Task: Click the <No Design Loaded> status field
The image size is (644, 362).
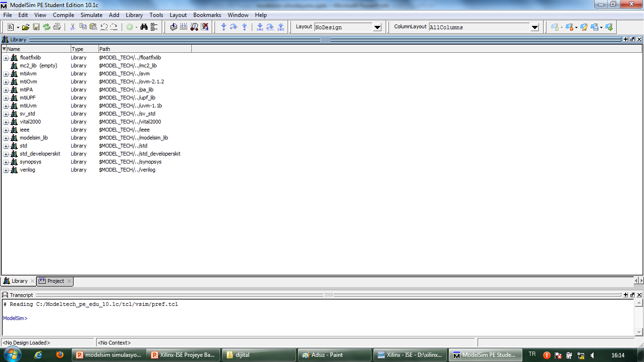Action: 48,343
